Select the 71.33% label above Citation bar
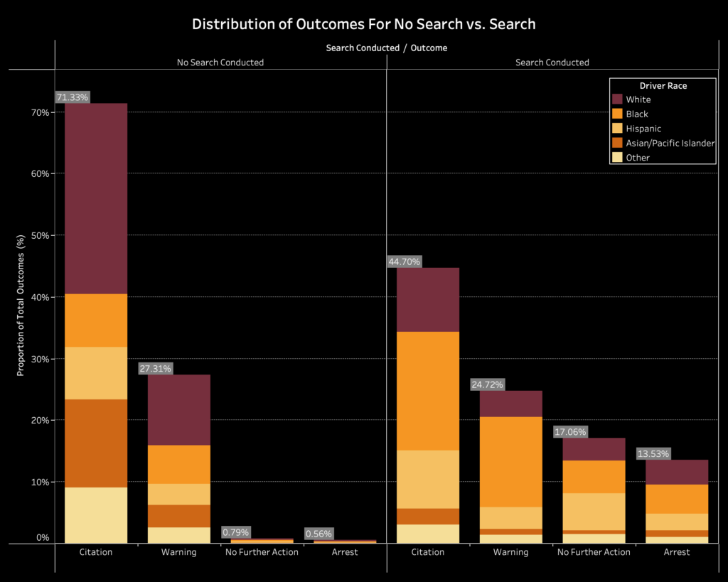The image size is (728, 582). [72, 97]
